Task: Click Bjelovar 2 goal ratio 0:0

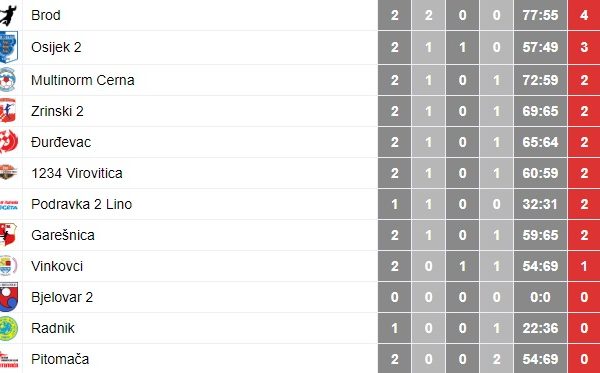Action: tap(540, 297)
